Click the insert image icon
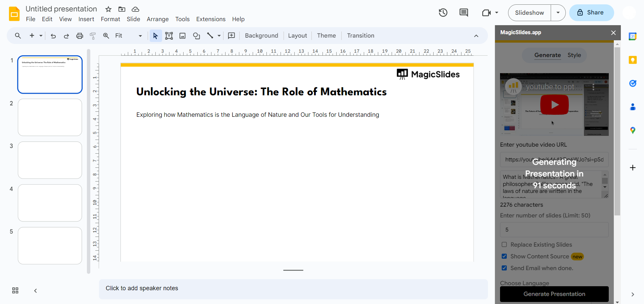The height and width of the screenshot is (304, 644). (x=183, y=36)
